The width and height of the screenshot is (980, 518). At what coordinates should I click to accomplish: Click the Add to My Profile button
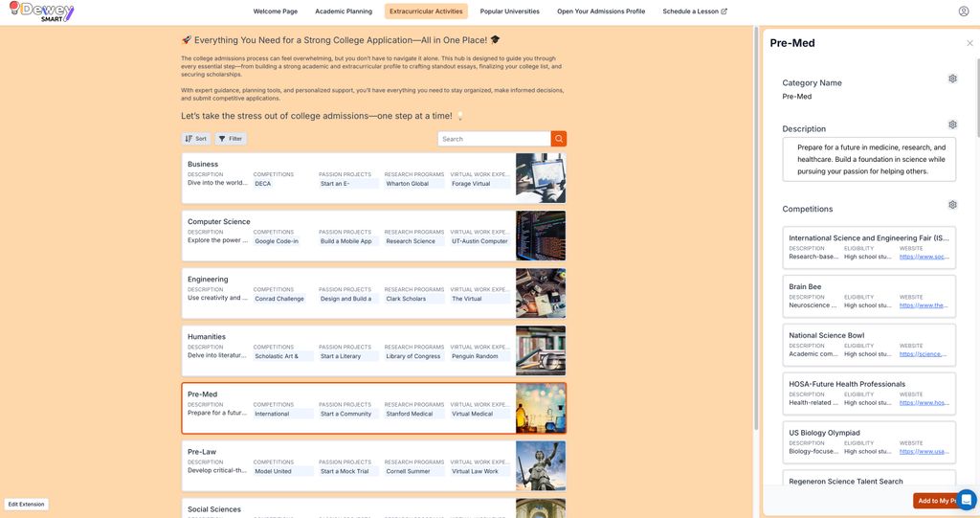(x=935, y=501)
